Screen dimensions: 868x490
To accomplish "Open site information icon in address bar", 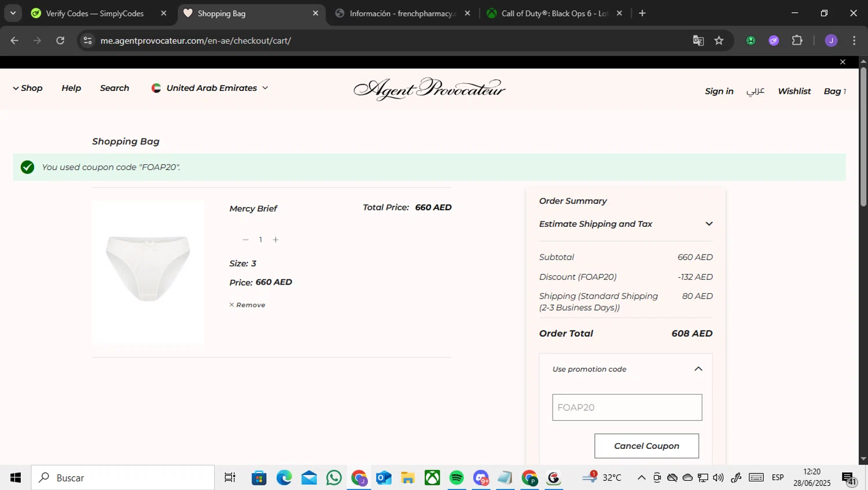I will (87, 40).
